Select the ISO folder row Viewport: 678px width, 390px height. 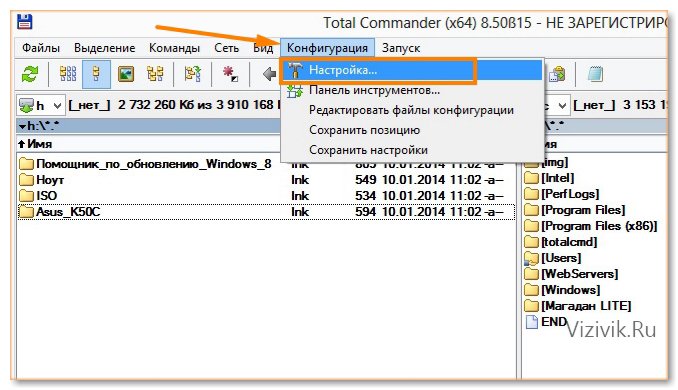265,196
